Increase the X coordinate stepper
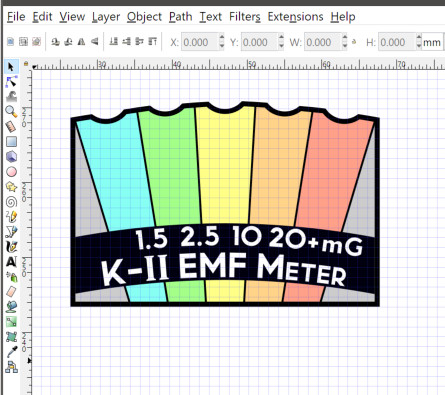Image resolution: width=445 pixels, height=395 pixels. tap(222, 38)
